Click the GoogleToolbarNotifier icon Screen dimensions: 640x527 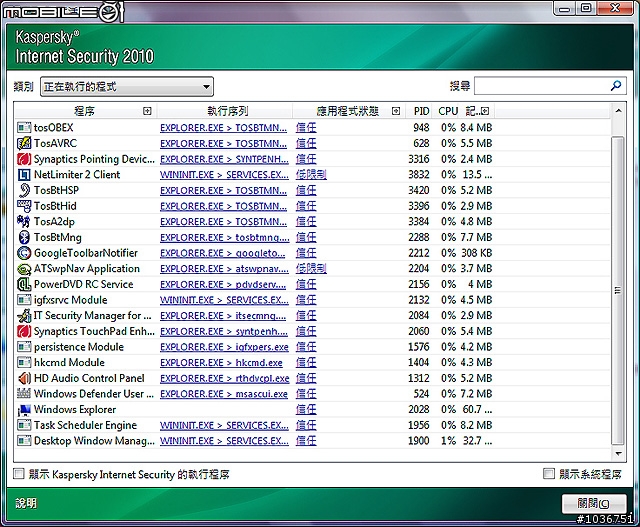(24, 253)
